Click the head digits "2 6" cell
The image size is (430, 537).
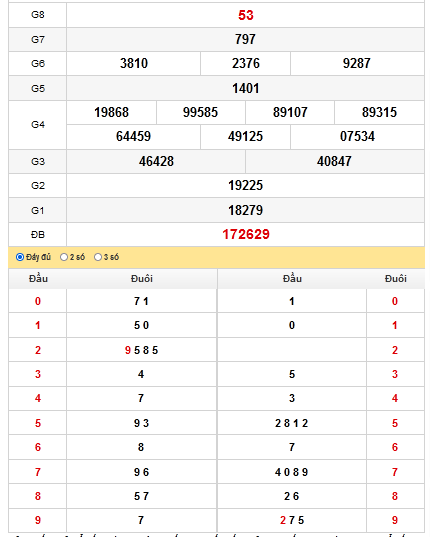point(292,496)
